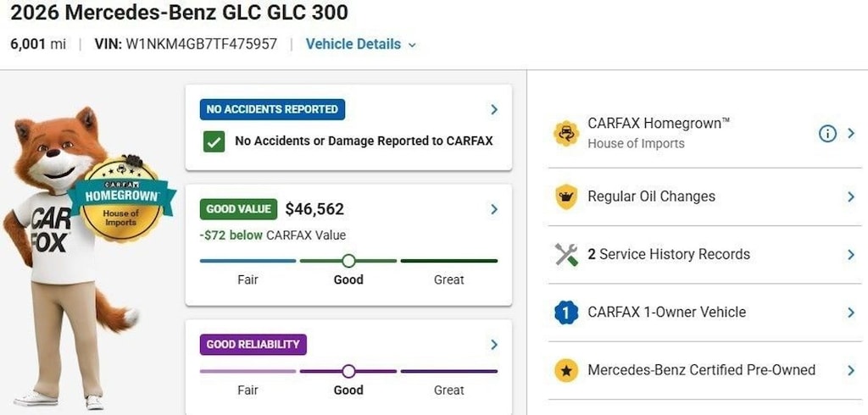The height and width of the screenshot is (415, 868).
Task: Open the No Accidents Reported chevron
Action: [494, 109]
